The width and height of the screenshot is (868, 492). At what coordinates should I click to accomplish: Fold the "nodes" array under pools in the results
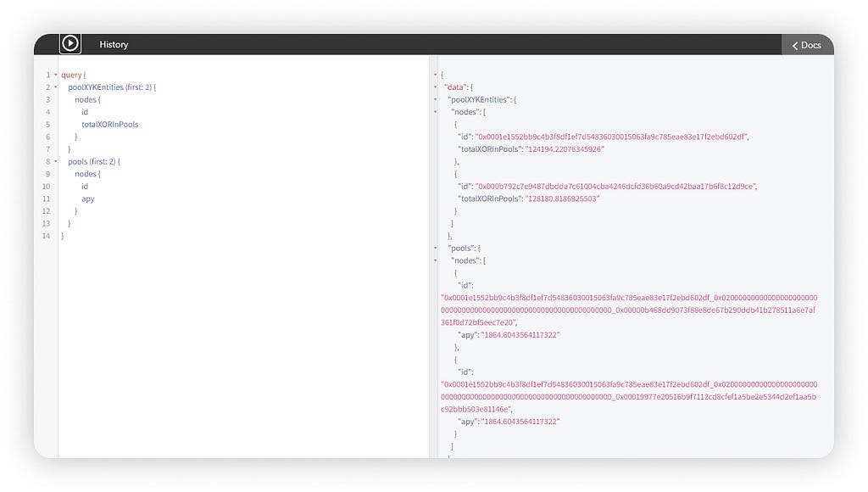click(x=435, y=260)
